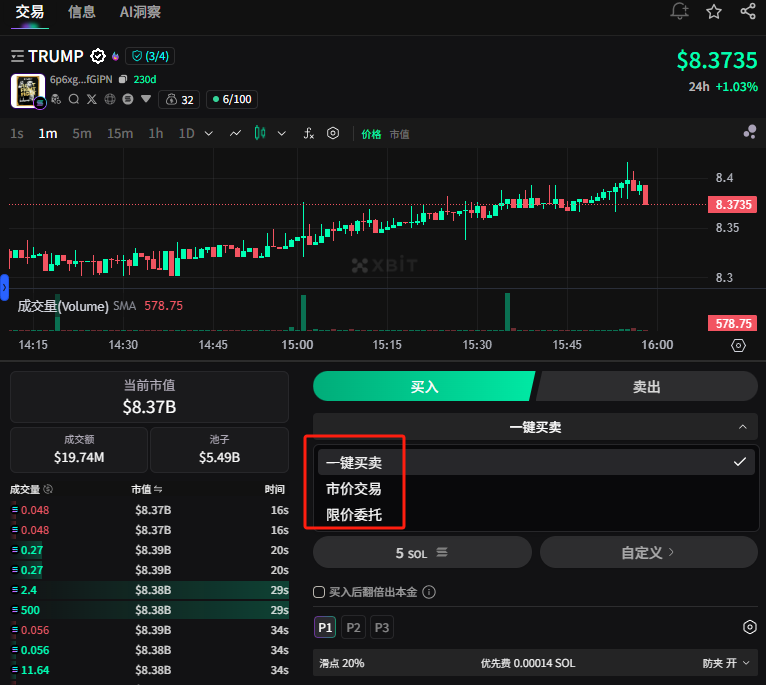Copy the contract address 6p6xg...fGiPN
The image size is (766, 685).
coord(123,79)
